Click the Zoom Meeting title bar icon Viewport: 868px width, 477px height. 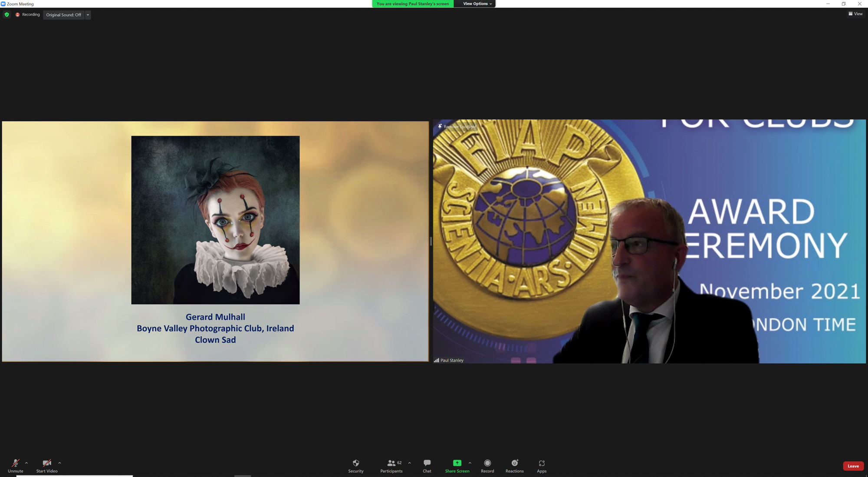3,4
